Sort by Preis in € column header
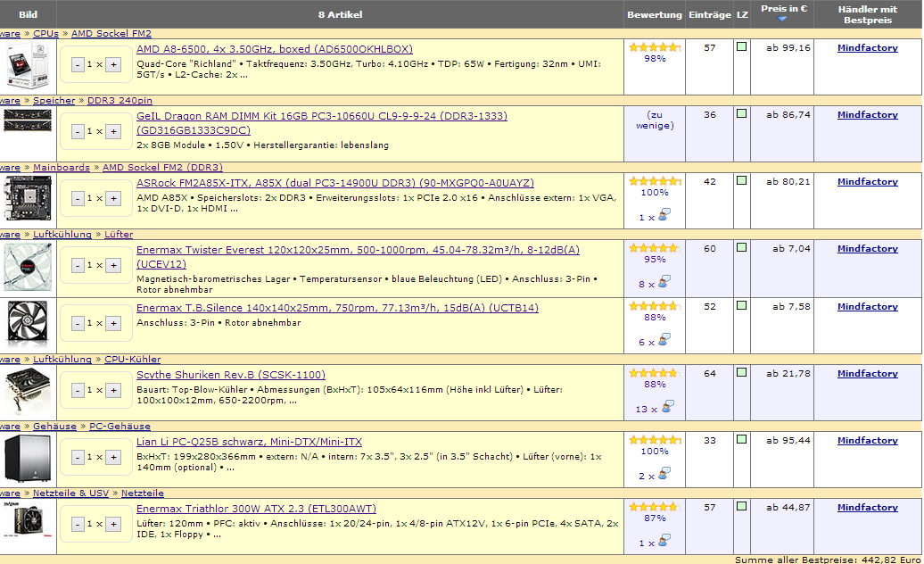Viewport: 924px width, 564px height. 784,9
